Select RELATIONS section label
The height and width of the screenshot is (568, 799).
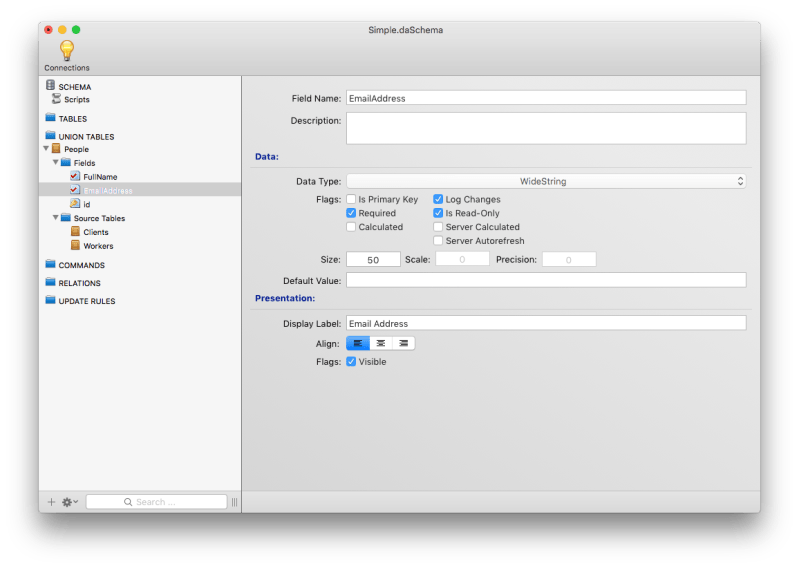coord(79,283)
